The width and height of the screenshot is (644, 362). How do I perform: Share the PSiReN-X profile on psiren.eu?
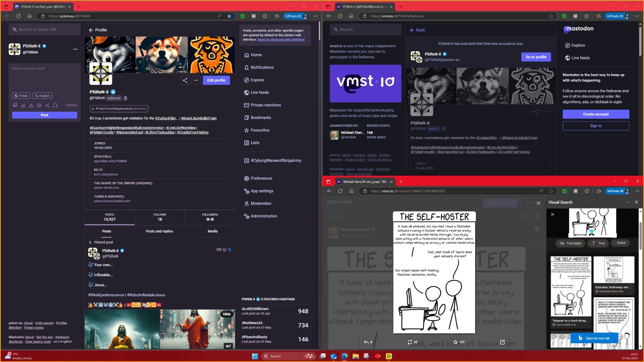[185, 80]
